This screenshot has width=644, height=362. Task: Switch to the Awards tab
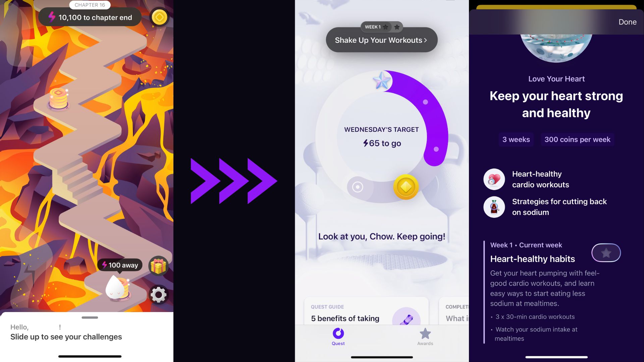(x=425, y=337)
